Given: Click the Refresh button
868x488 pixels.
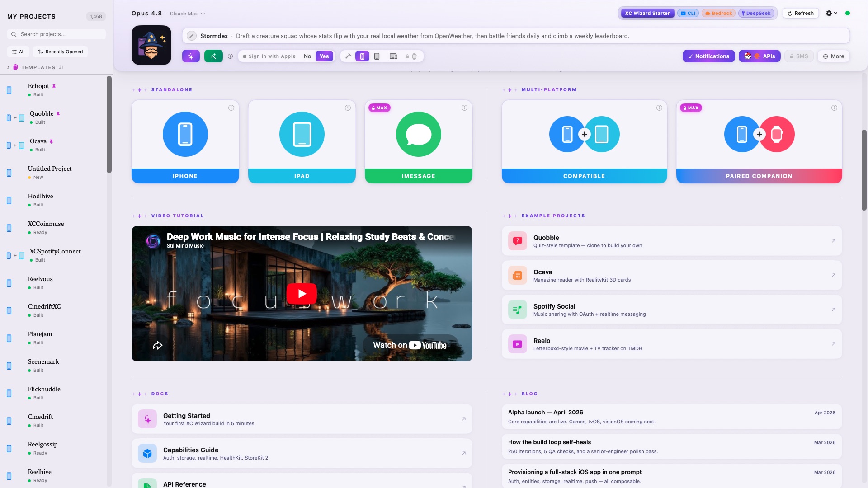Looking at the screenshot, I should tap(801, 13).
